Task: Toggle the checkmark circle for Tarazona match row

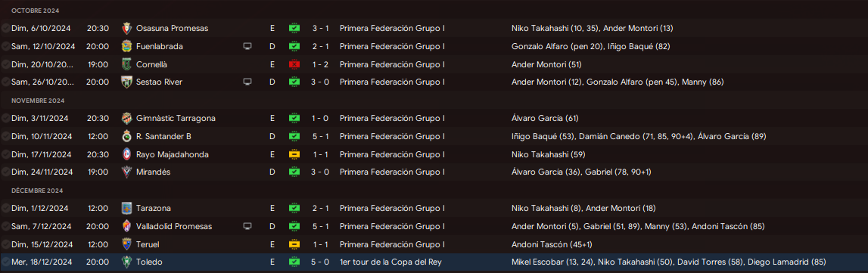Action: tap(5, 209)
